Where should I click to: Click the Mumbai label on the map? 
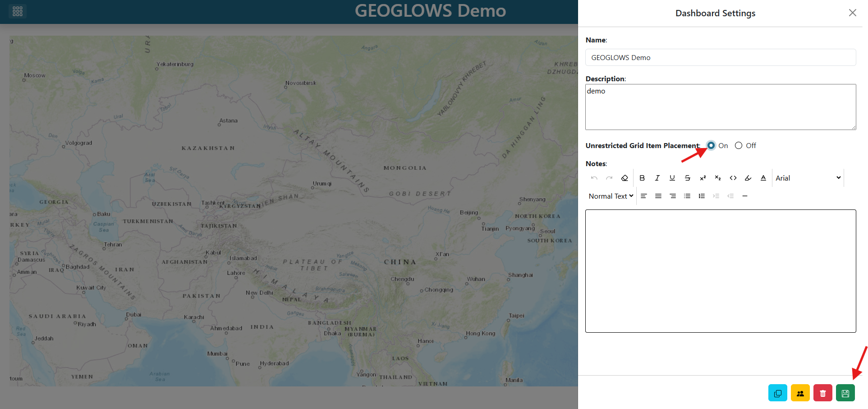(217, 353)
